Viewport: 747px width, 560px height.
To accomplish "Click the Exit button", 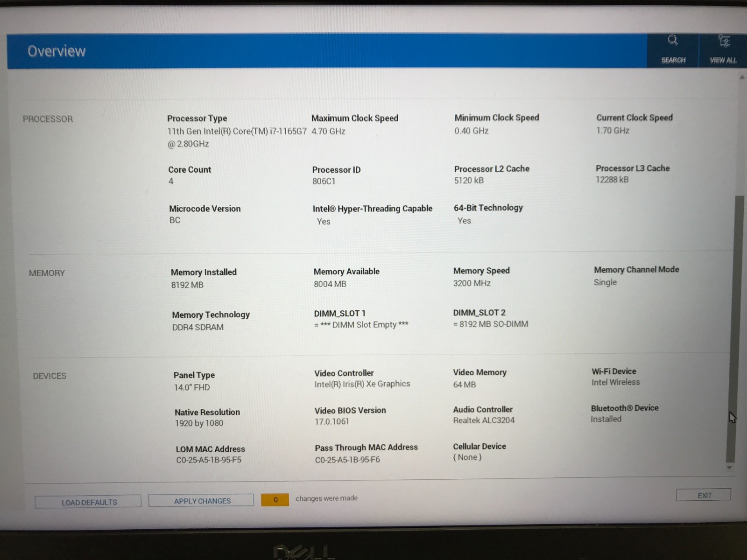I will pyautogui.click(x=704, y=495).
